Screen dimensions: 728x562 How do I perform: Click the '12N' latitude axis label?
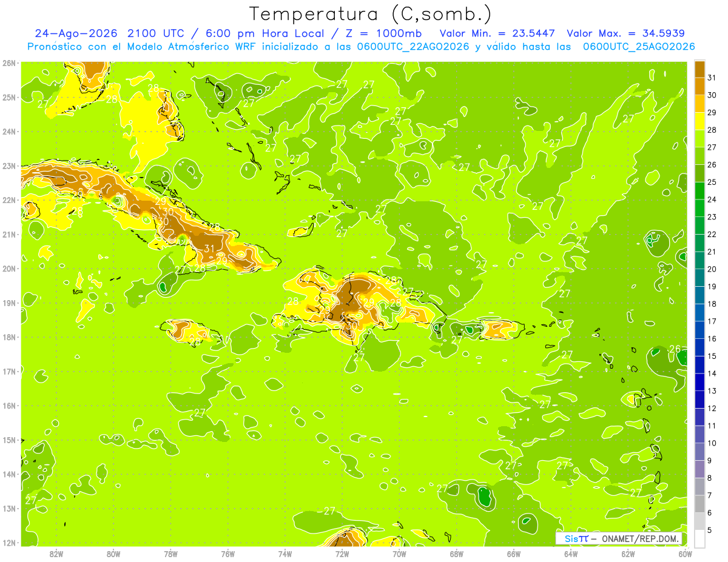coord(9,543)
